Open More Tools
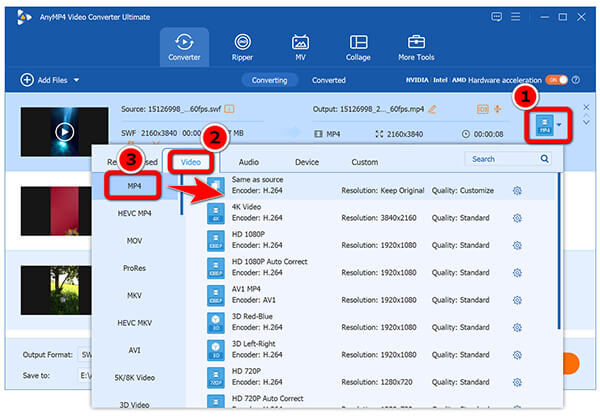600x419 pixels. tap(416, 47)
